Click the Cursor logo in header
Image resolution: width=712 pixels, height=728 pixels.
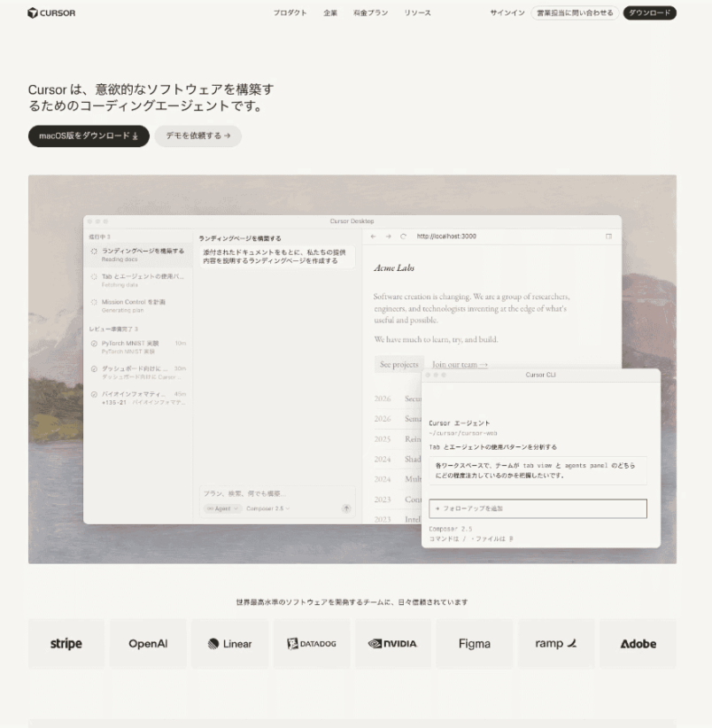click(x=51, y=13)
